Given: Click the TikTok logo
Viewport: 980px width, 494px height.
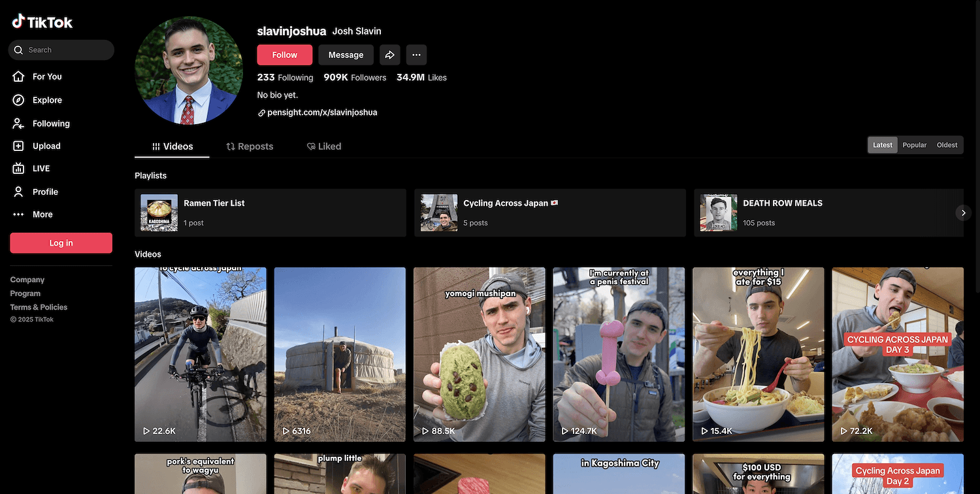Looking at the screenshot, I should point(42,22).
